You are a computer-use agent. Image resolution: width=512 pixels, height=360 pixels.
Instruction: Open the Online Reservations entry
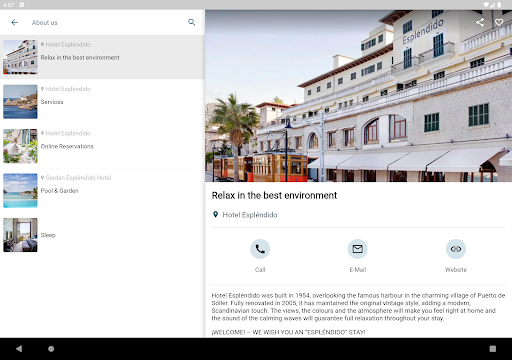(x=102, y=146)
